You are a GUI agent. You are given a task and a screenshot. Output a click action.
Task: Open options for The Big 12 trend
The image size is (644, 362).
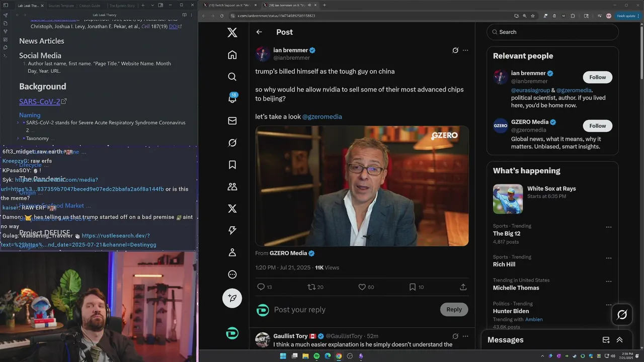[x=608, y=227]
